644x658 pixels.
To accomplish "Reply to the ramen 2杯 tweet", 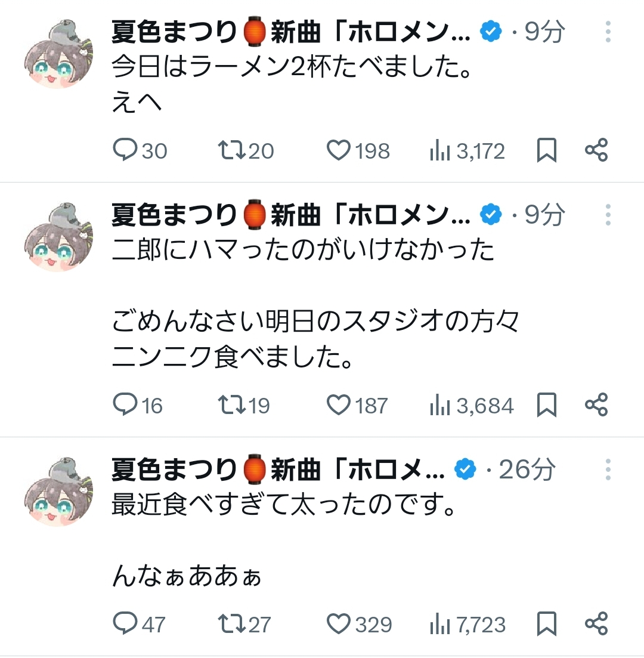I will (x=125, y=150).
